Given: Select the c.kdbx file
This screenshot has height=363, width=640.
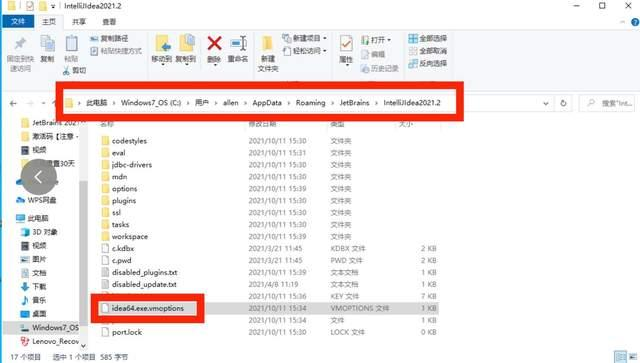Looking at the screenshot, I should click(x=122, y=248).
